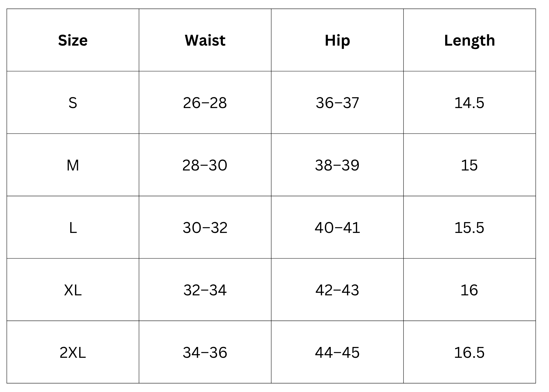Click hip value 38–39
The image size is (549, 392).
point(337,165)
